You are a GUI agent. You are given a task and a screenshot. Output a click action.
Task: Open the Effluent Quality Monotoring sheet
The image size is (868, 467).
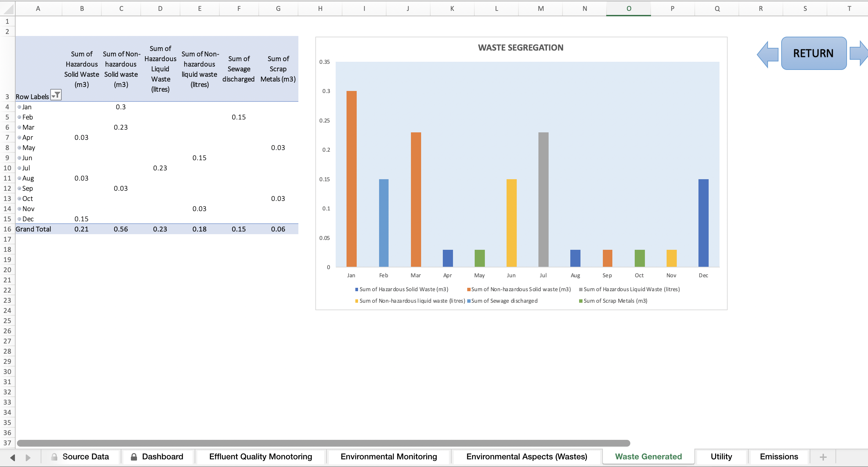point(260,457)
